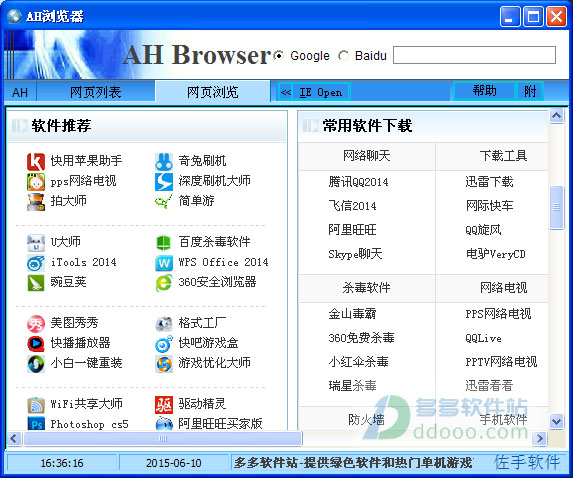Switch to the 网页列表 tab
The image size is (573, 478).
tap(96, 92)
